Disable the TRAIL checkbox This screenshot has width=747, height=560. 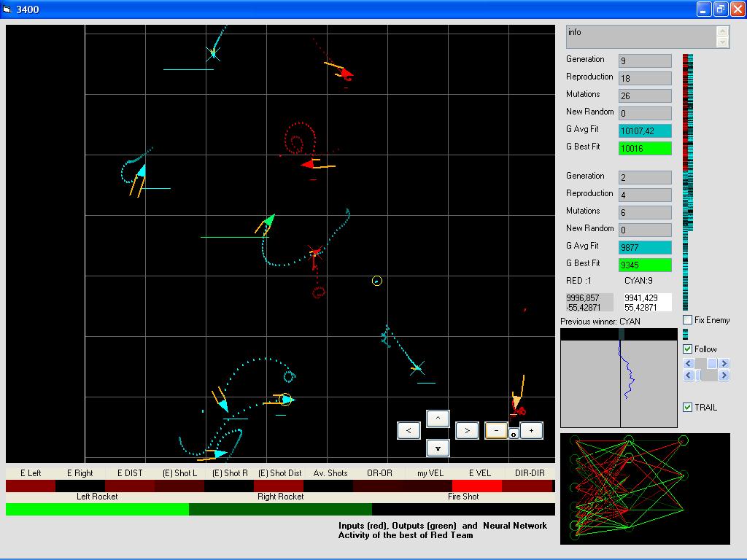[x=688, y=408]
